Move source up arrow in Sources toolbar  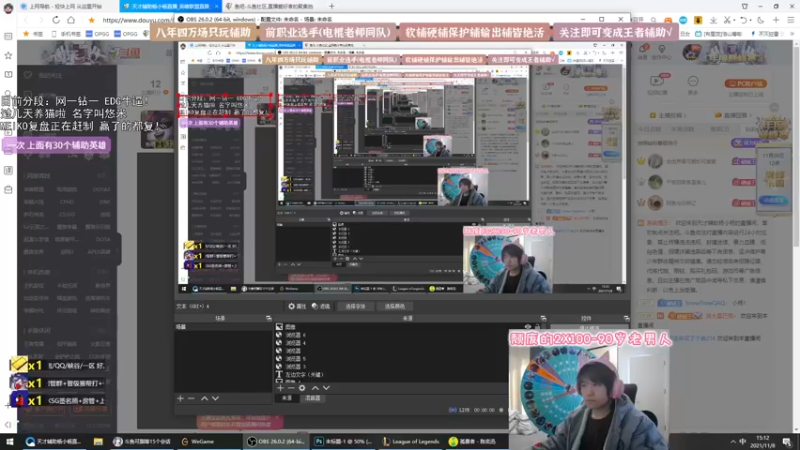coord(315,388)
